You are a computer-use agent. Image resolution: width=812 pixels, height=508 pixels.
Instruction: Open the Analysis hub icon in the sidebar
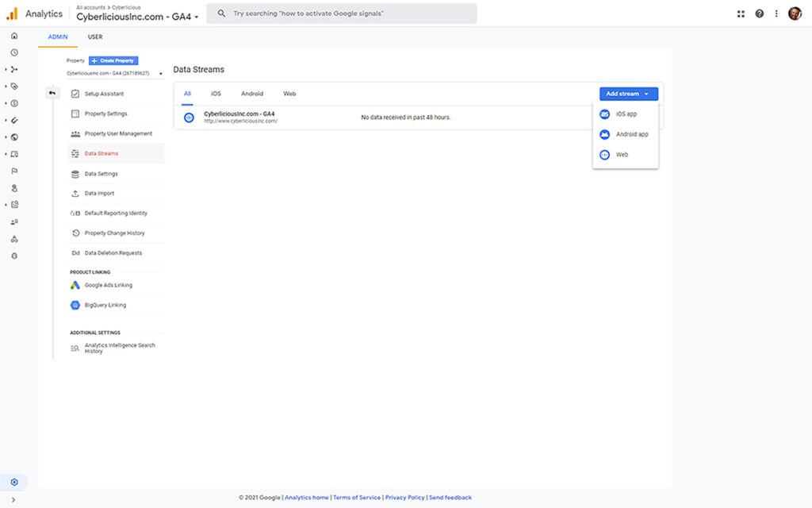click(x=14, y=205)
